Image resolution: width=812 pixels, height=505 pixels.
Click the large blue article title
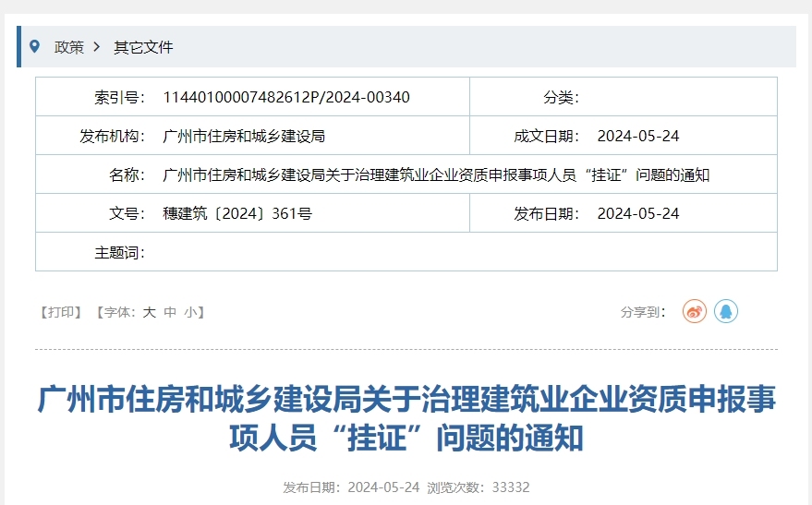(x=406, y=418)
